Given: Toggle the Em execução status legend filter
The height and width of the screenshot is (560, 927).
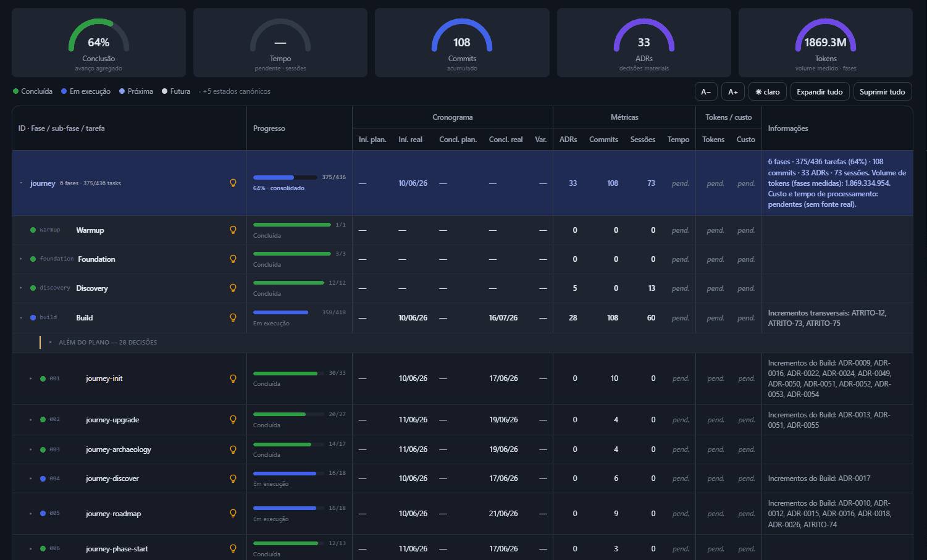Looking at the screenshot, I should tap(86, 91).
